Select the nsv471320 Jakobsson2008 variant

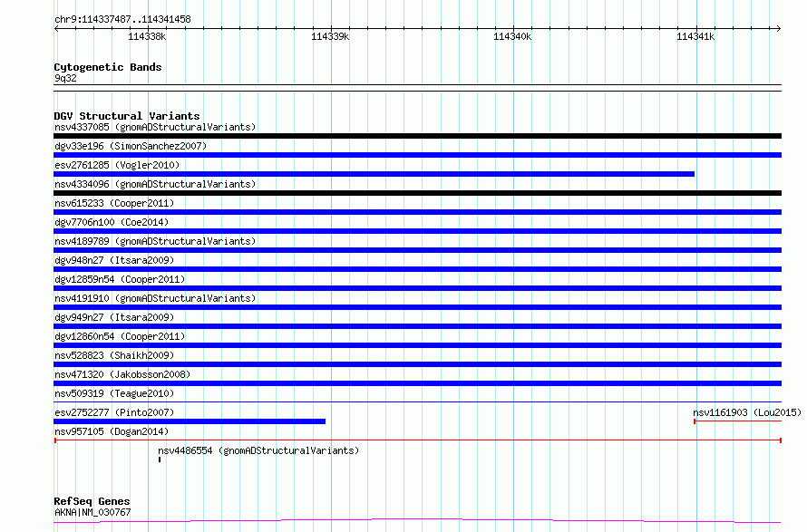pyautogui.click(x=417, y=383)
